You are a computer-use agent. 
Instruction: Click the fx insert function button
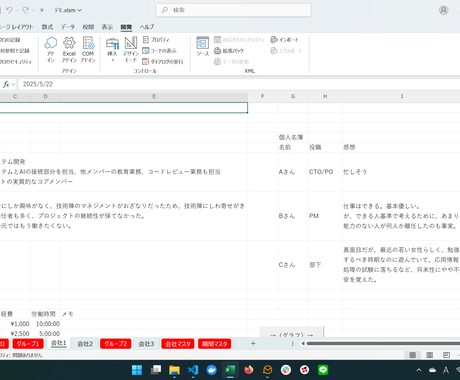6,84
